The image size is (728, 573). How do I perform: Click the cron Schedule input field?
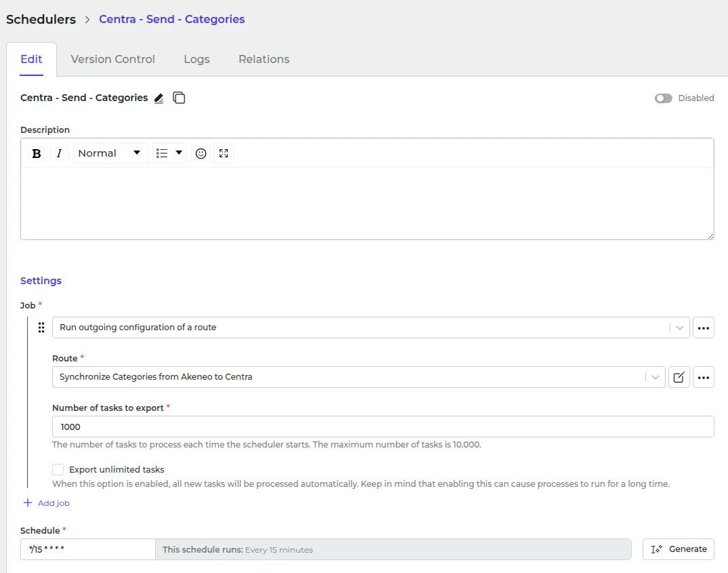(87, 549)
